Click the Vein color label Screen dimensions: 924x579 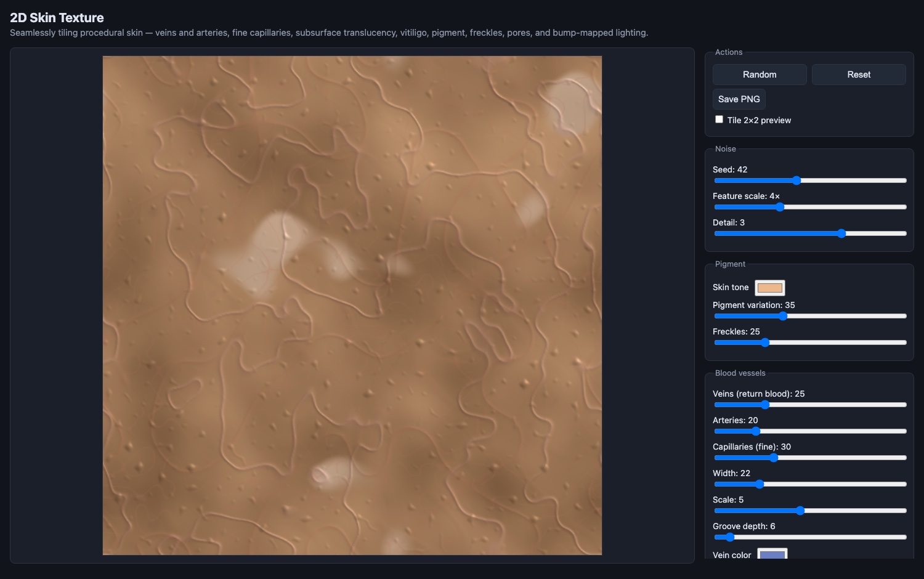pyautogui.click(x=732, y=554)
